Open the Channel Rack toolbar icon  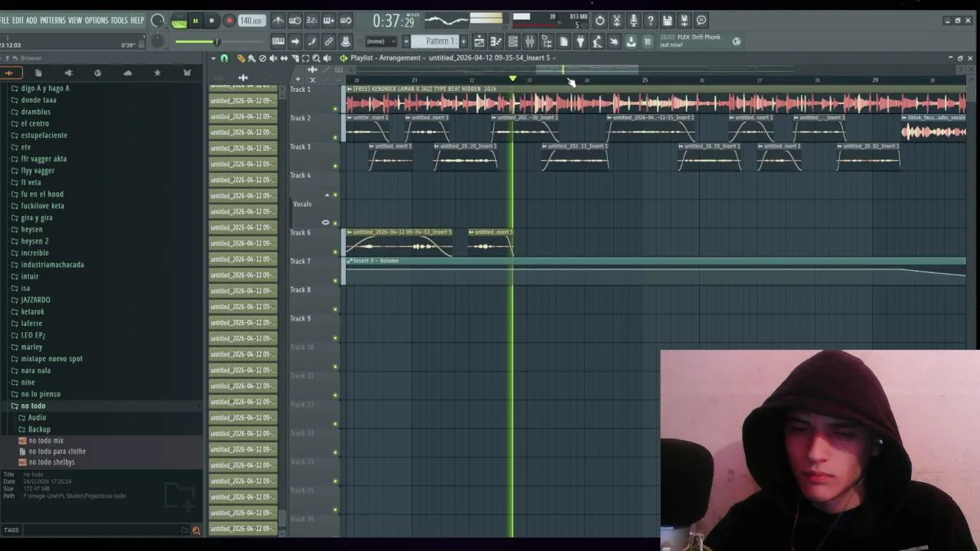(x=513, y=41)
